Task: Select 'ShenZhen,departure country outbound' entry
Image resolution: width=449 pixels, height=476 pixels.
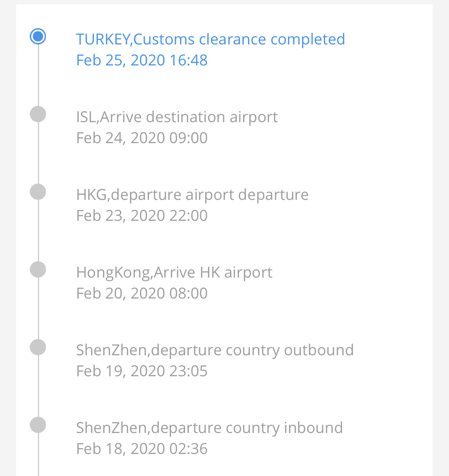Action: 215,350
